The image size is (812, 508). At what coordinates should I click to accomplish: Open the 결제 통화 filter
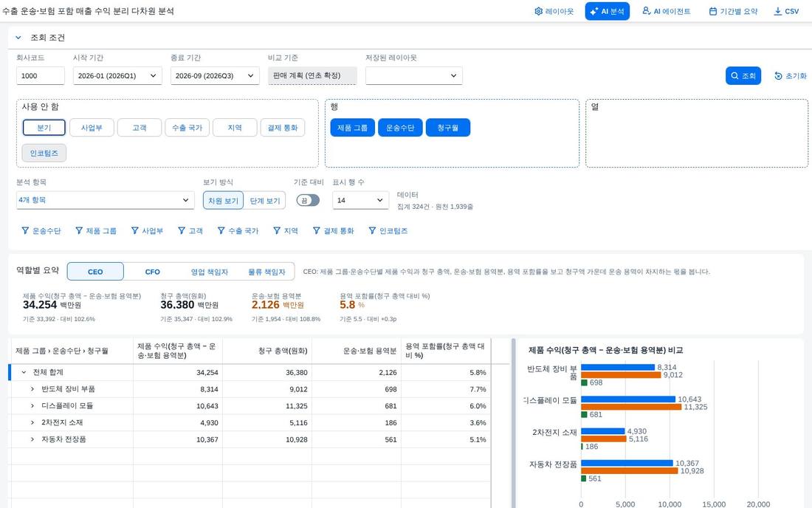[333, 230]
